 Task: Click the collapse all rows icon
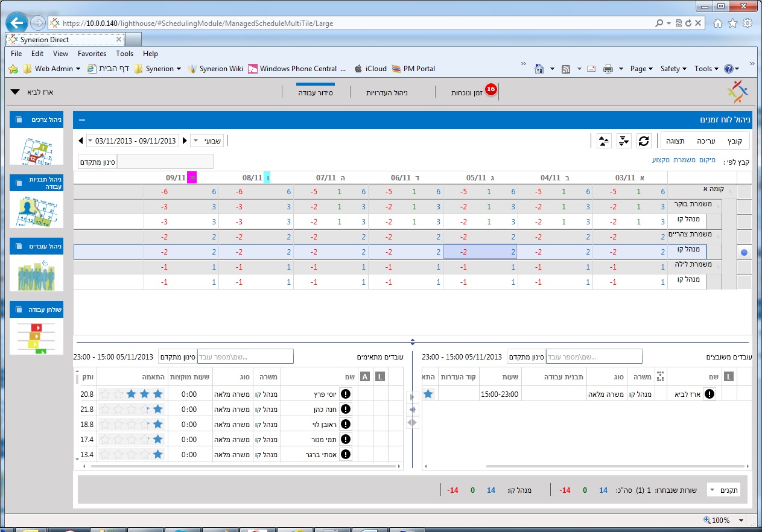coord(604,141)
